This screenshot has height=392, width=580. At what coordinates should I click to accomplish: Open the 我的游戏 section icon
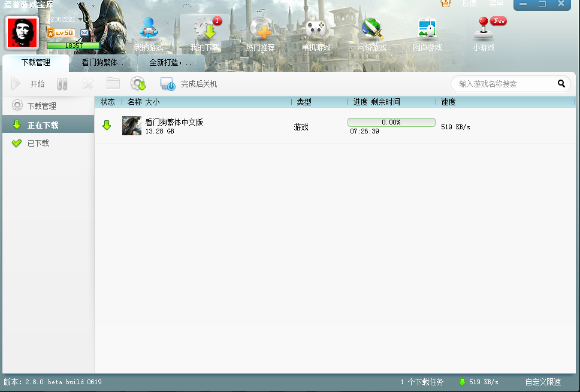tap(149, 29)
